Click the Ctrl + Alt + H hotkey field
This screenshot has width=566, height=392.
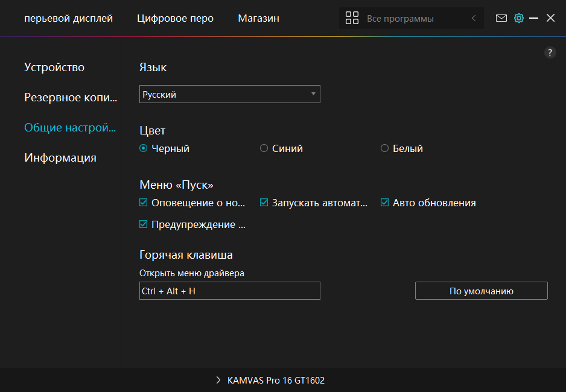pos(229,291)
